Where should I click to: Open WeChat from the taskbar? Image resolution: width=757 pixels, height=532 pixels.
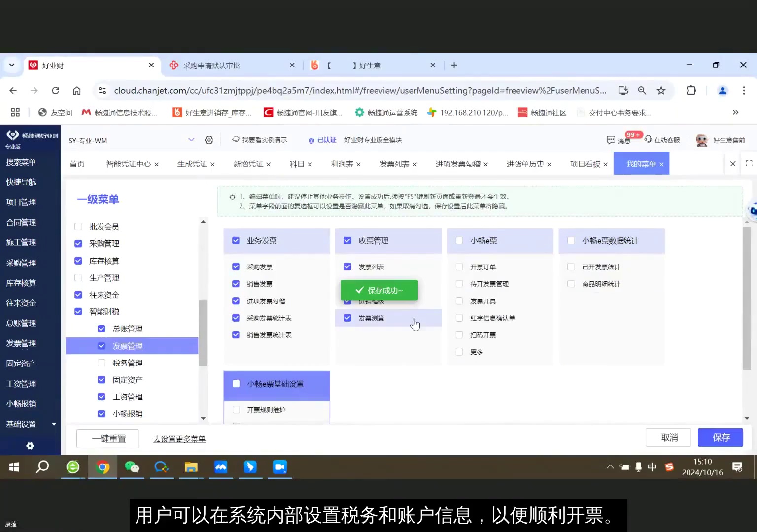click(x=132, y=467)
